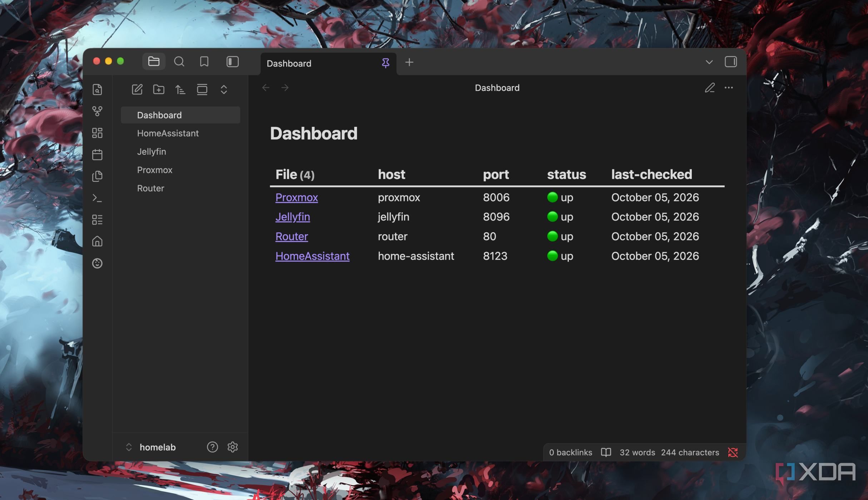Click 0 backlinks in status bar

[570, 452]
